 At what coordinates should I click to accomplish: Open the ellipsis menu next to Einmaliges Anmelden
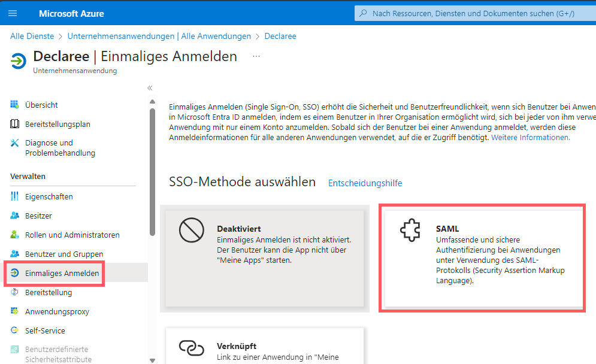pos(256,56)
